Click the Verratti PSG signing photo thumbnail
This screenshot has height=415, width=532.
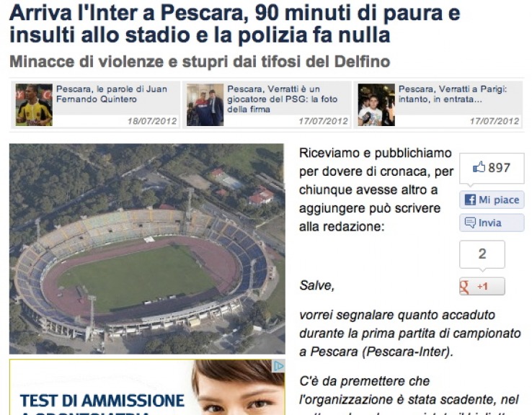coord(205,104)
